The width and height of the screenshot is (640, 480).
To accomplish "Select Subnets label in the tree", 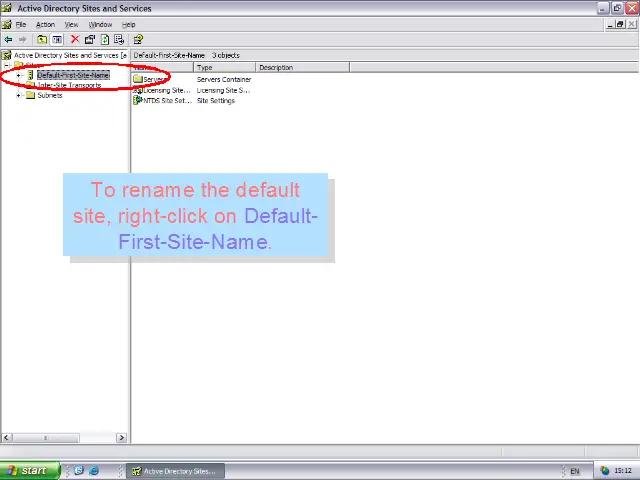I will pyautogui.click(x=50, y=95).
